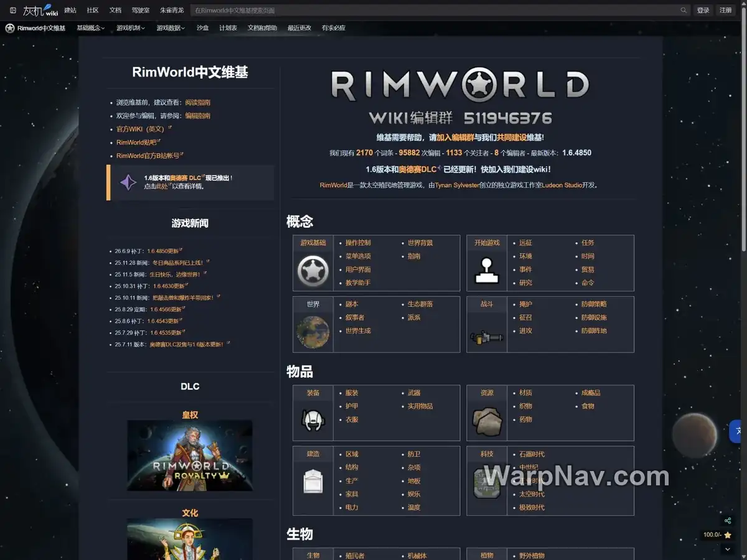Open 文档和帮助 navigation item
747x560 pixels.
coord(262,28)
